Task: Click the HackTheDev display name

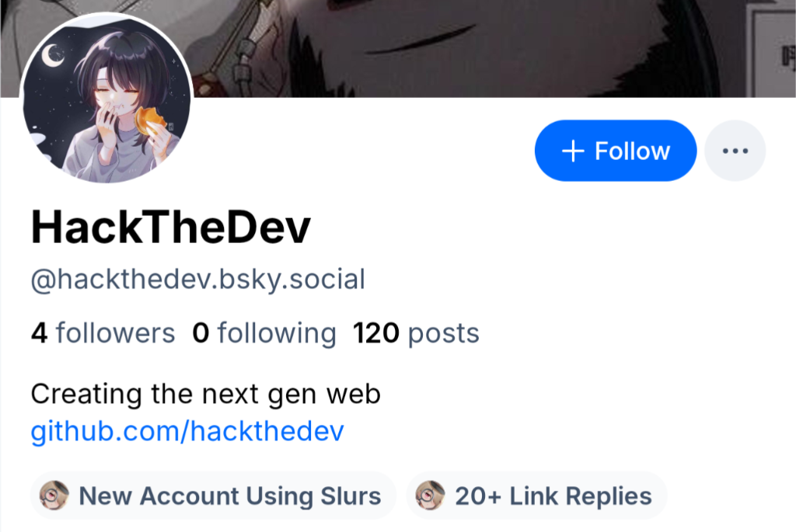Action: click(170, 228)
